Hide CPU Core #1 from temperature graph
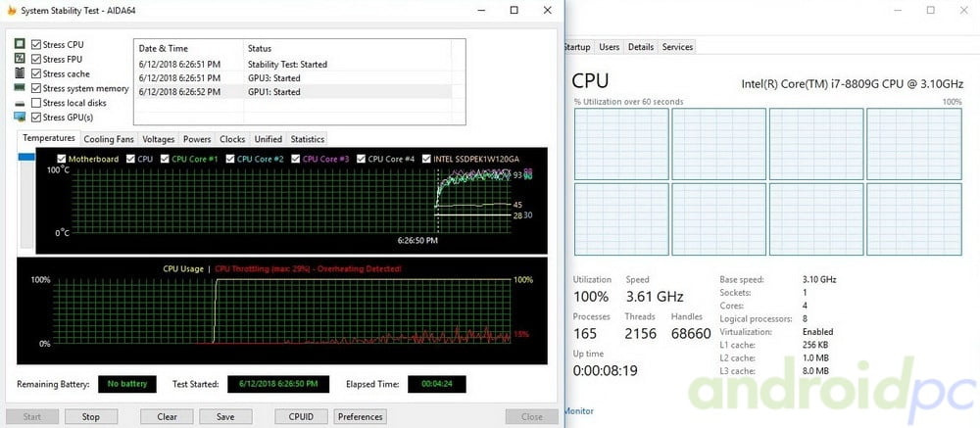The height and width of the screenshot is (428, 980). point(166,159)
